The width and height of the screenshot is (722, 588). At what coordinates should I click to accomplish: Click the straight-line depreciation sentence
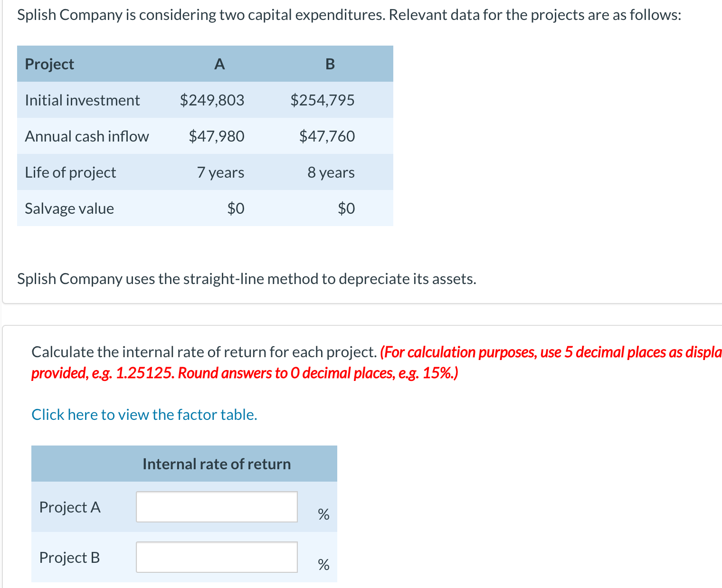click(x=247, y=279)
